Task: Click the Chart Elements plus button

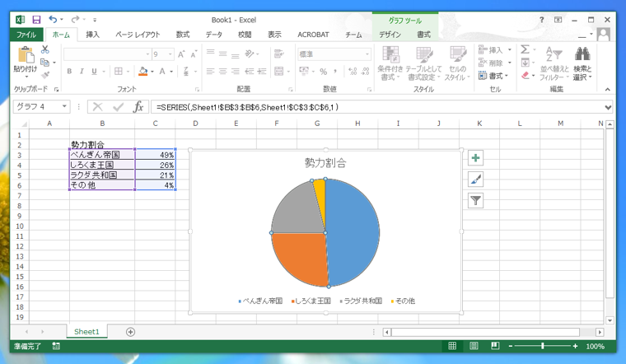Action: click(x=475, y=158)
